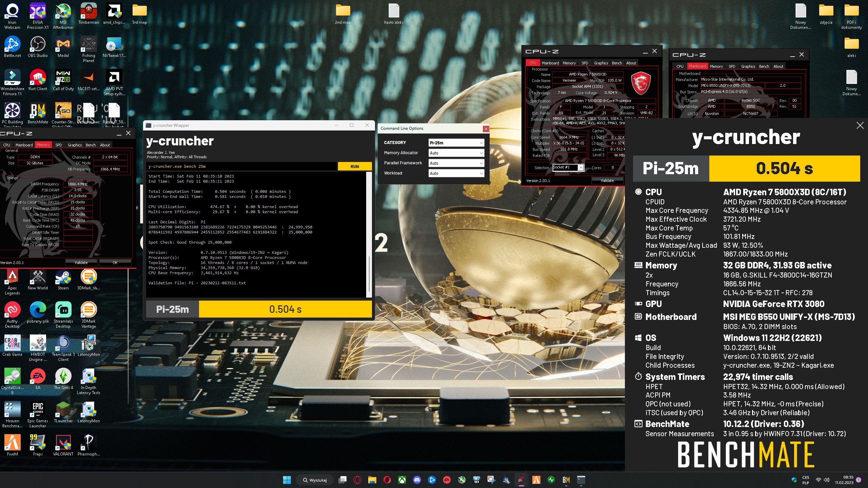Expand the Memory Allocator dropdown

pyautogui.click(x=456, y=153)
